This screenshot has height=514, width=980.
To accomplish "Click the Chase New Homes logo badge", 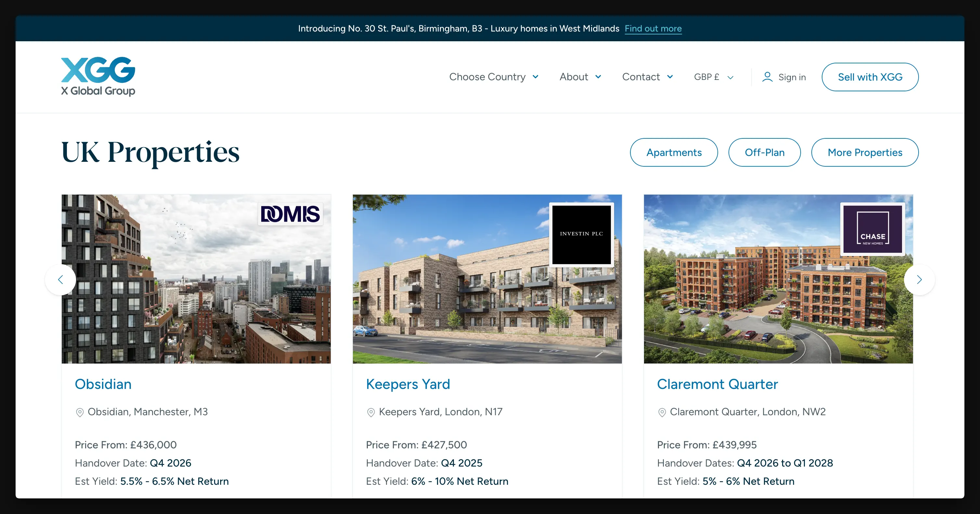I will click(x=872, y=229).
